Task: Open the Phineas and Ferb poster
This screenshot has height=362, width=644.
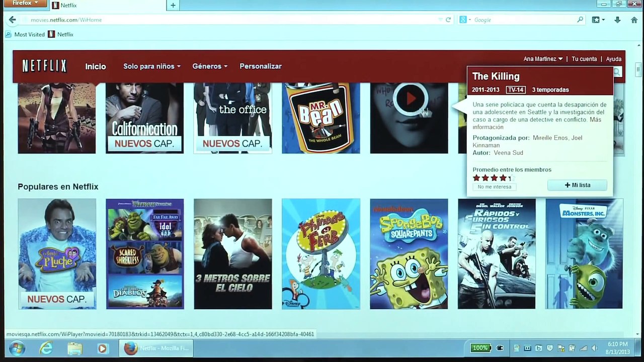Action: click(321, 254)
